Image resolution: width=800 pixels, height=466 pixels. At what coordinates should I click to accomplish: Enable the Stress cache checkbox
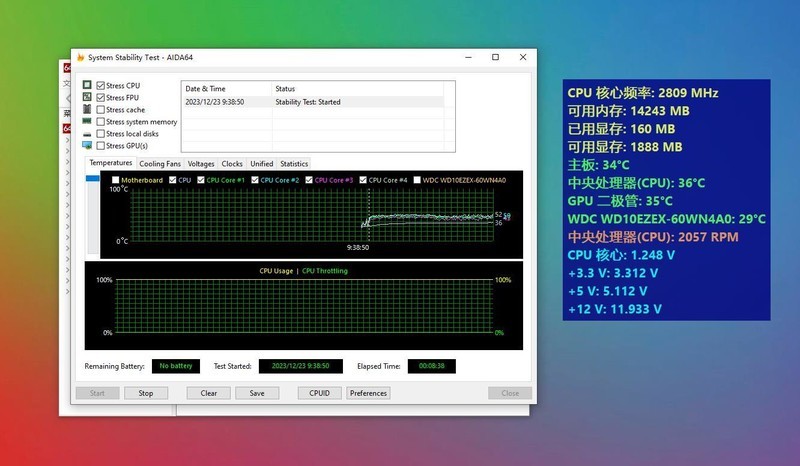[x=101, y=110]
